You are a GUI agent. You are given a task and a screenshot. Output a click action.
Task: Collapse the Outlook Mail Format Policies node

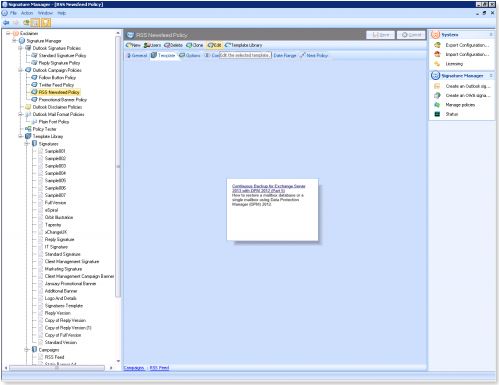coord(21,114)
